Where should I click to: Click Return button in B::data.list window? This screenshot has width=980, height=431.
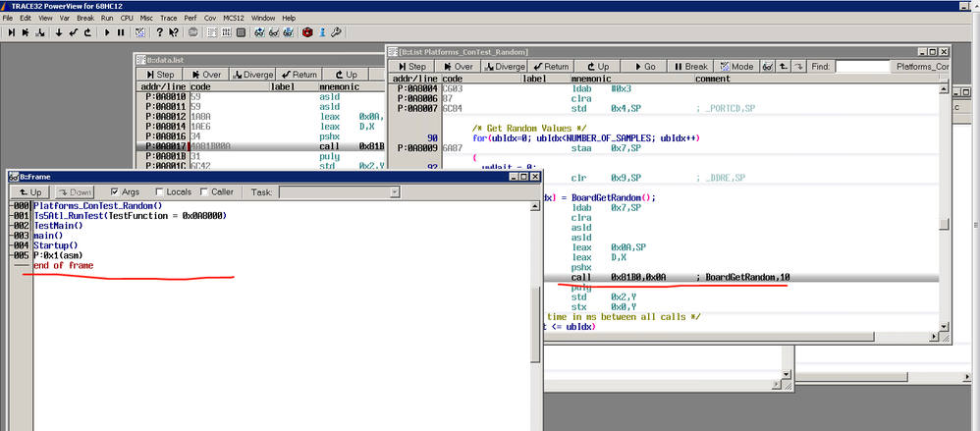(299, 75)
